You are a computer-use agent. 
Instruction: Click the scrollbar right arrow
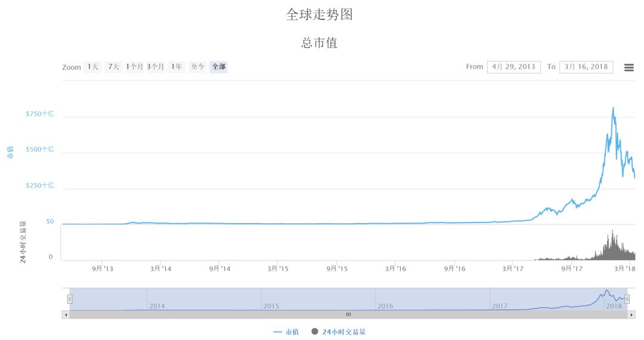pos(631,314)
